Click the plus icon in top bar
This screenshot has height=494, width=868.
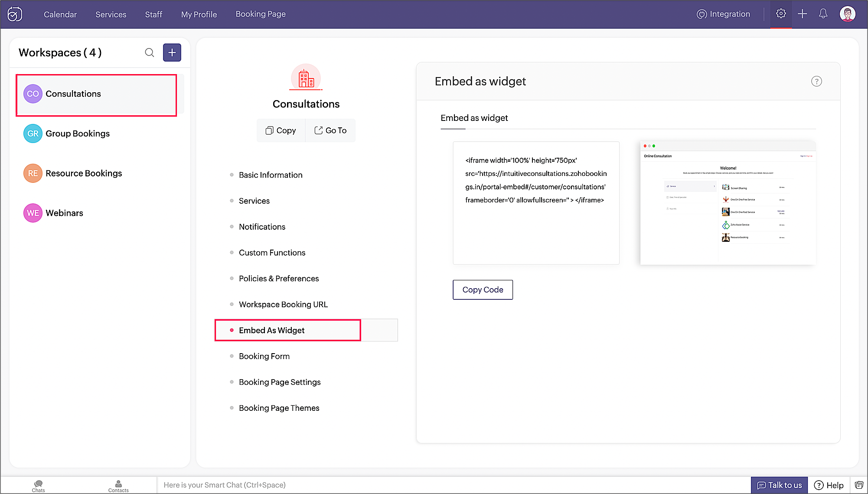[802, 14]
